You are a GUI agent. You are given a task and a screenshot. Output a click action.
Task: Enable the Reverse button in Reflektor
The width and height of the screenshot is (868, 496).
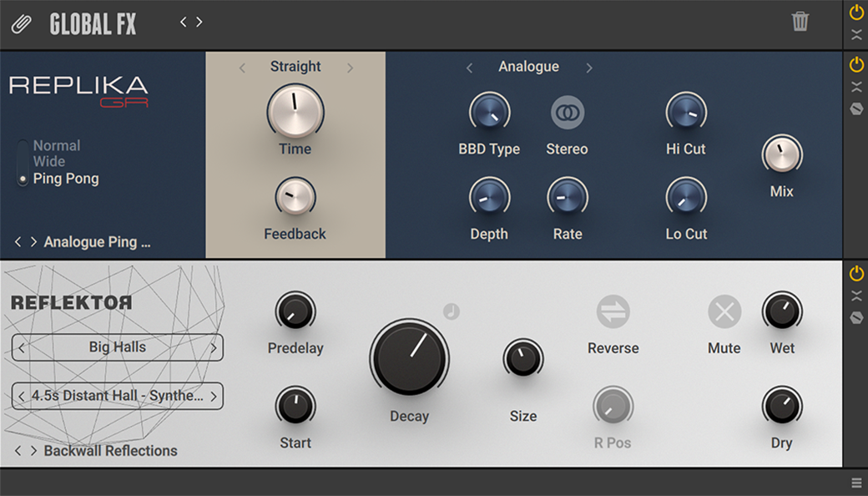point(613,311)
